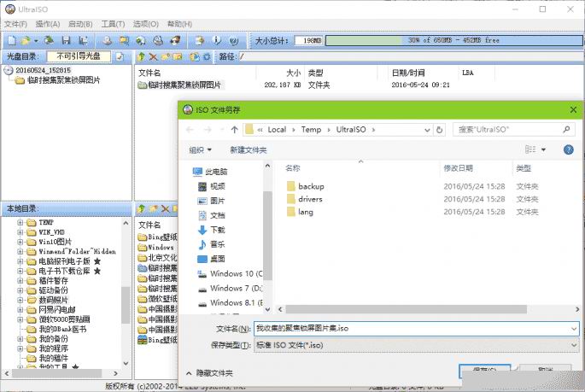Image resolution: width=585 pixels, height=392 pixels.
Task: Open the 操作(A) menu
Action: pos(48,24)
